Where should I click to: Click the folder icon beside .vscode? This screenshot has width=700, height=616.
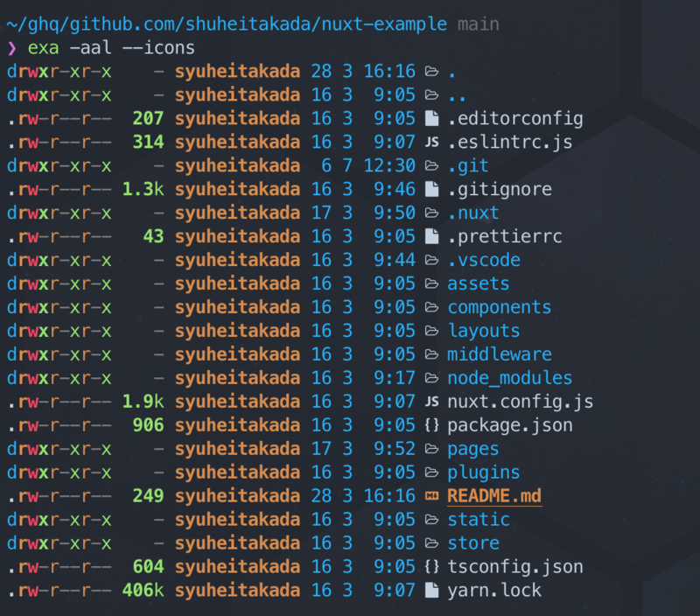[x=431, y=260]
